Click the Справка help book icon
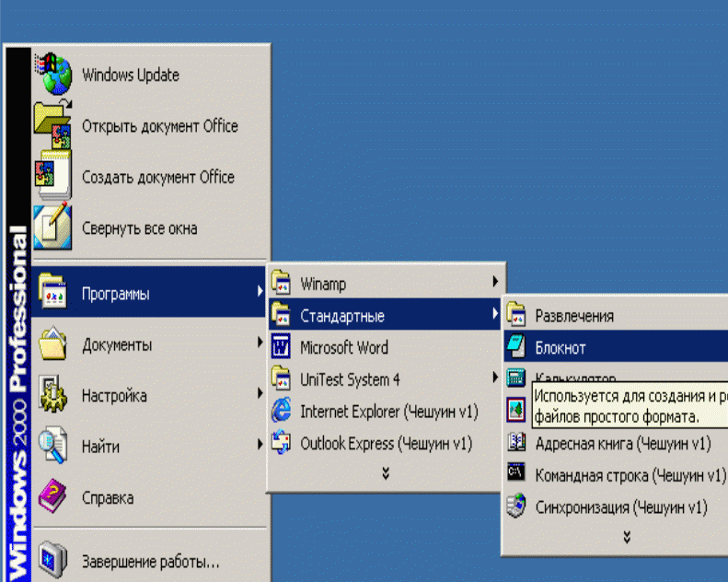Image resolution: width=728 pixels, height=582 pixels. point(52,498)
